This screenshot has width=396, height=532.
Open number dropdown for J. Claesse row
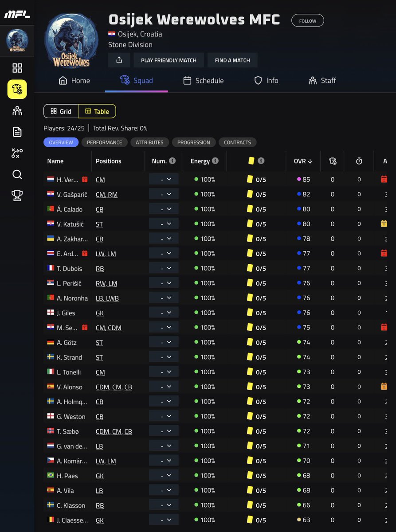click(164, 520)
